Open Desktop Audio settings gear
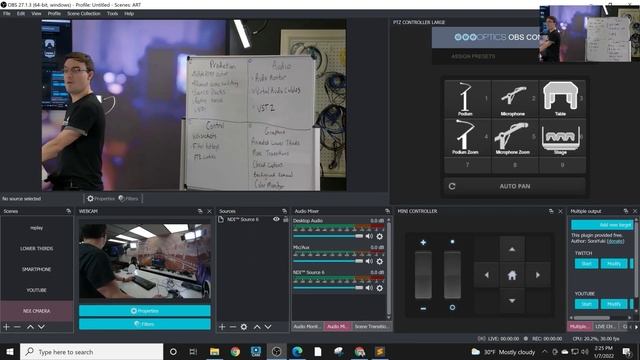 380,236
